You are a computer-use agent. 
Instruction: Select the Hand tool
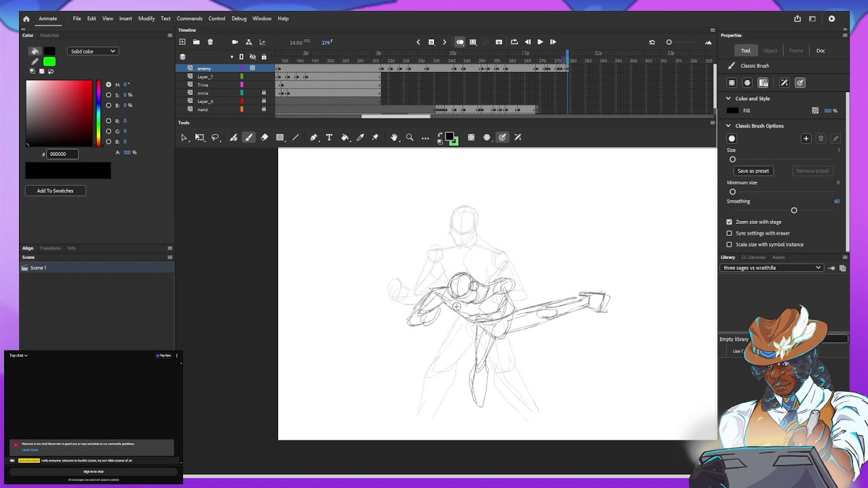(x=394, y=138)
